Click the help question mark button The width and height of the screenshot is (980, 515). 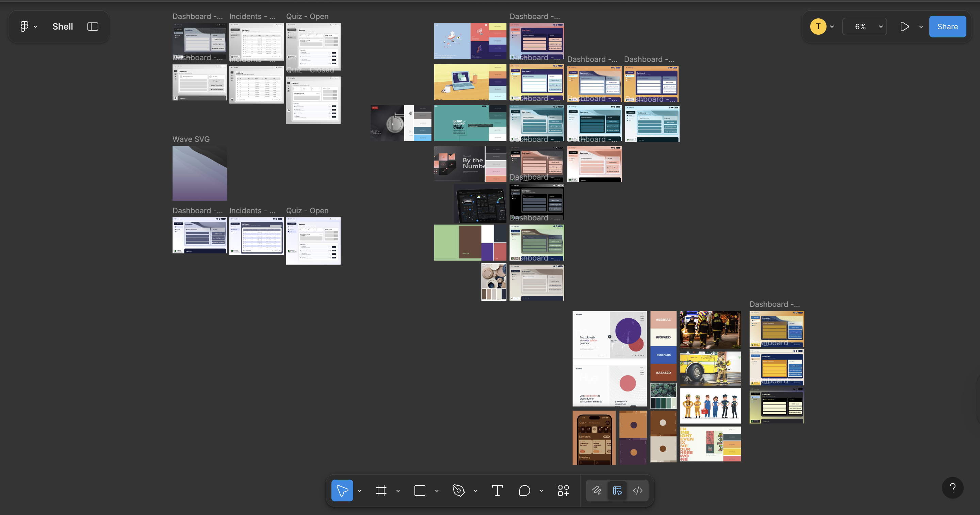click(x=952, y=487)
